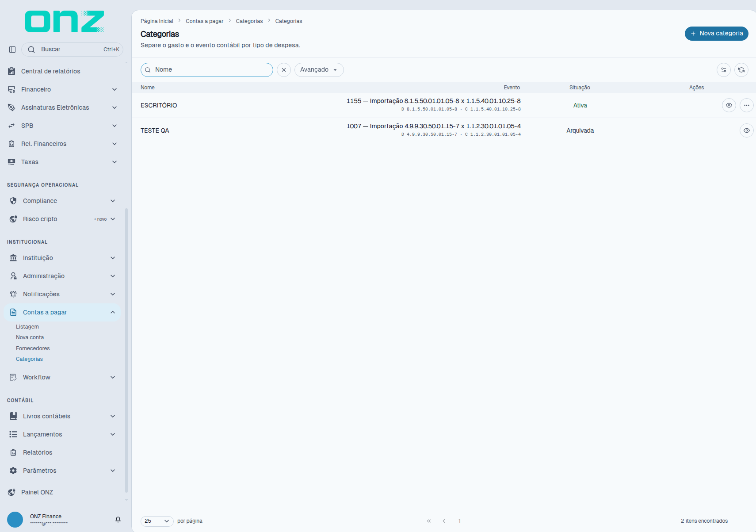Clear the Nome filter with X
This screenshot has height=532, width=756.
pyautogui.click(x=284, y=70)
